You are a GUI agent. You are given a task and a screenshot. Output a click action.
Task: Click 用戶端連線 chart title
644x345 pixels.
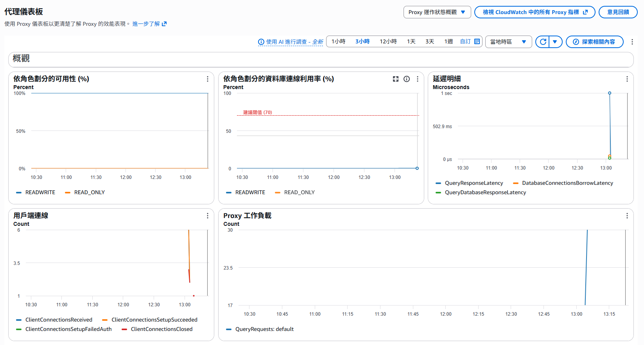pos(30,216)
